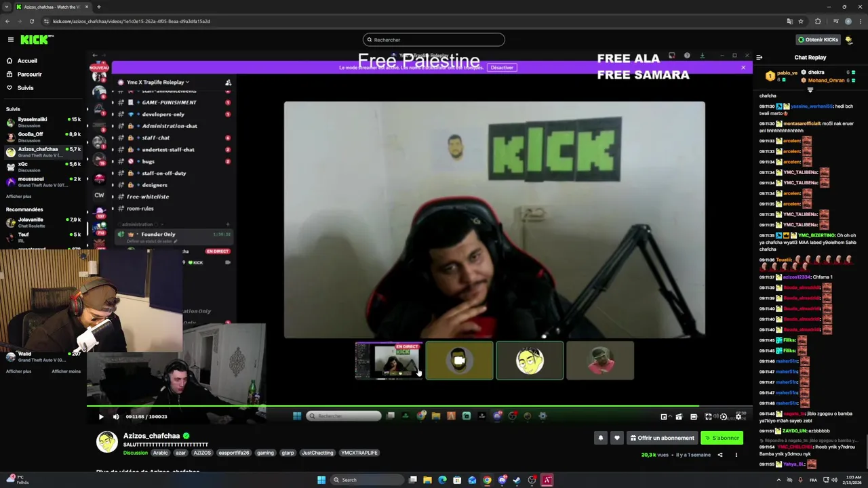868x488 pixels.
Task: Open the taskbar clock and calendar
Action: pos(853,480)
